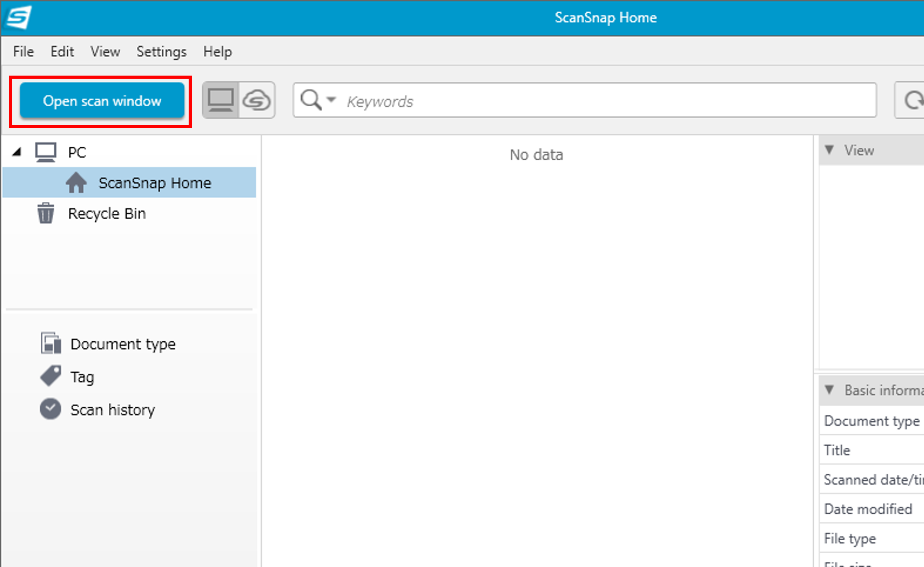924x567 pixels.
Task: Open the File menu
Action: pyautogui.click(x=23, y=51)
